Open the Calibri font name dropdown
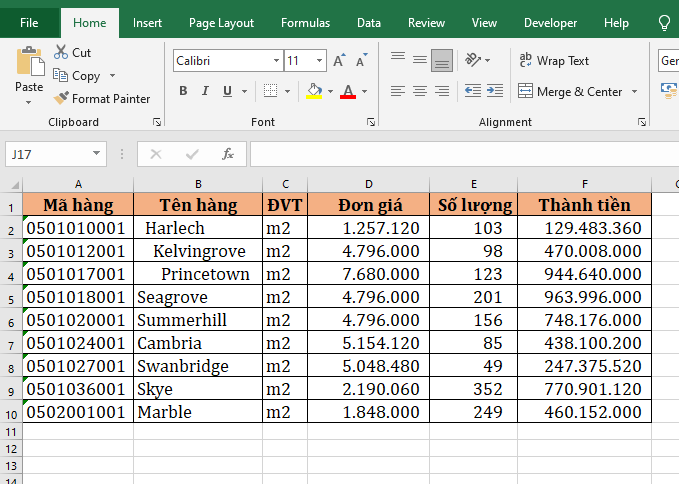The width and height of the screenshot is (679, 484). (x=274, y=61)
